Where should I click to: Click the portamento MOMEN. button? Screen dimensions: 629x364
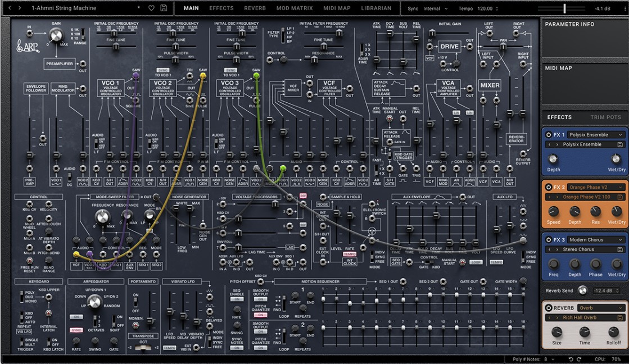tap(135, 325)
